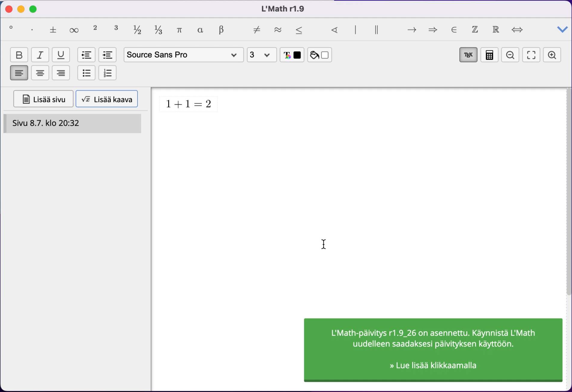Image resolution: width=572 pixels, height=392 pixels.
Task: Toggle underline formatting
Action: tap(61, 55)
